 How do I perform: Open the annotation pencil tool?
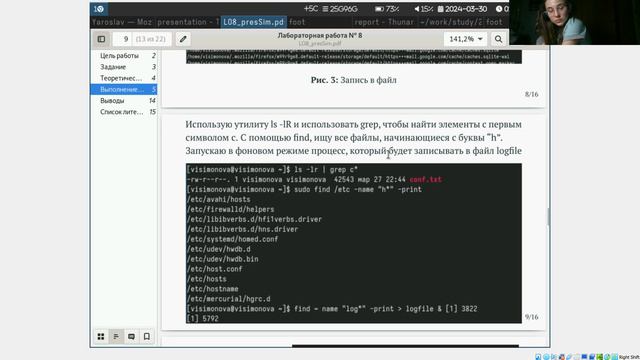(183, 39)
